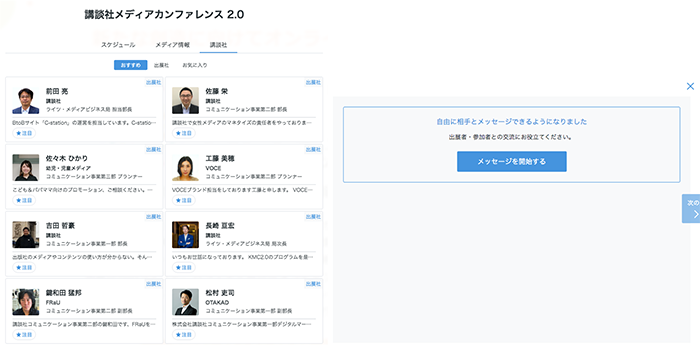
Task: Click the 株式会社講談社 description on 松村's card
Action: tap(242, 324)
